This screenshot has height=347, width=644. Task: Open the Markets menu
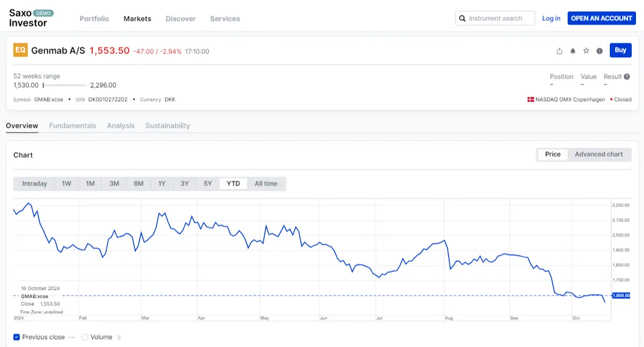[x=137, y=18]
